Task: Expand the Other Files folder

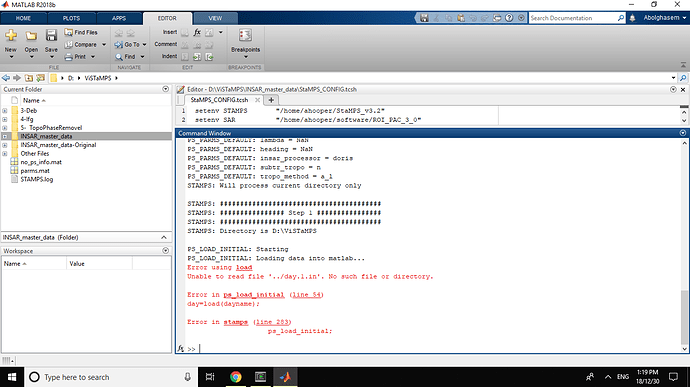Action: (x=5, y=154)
